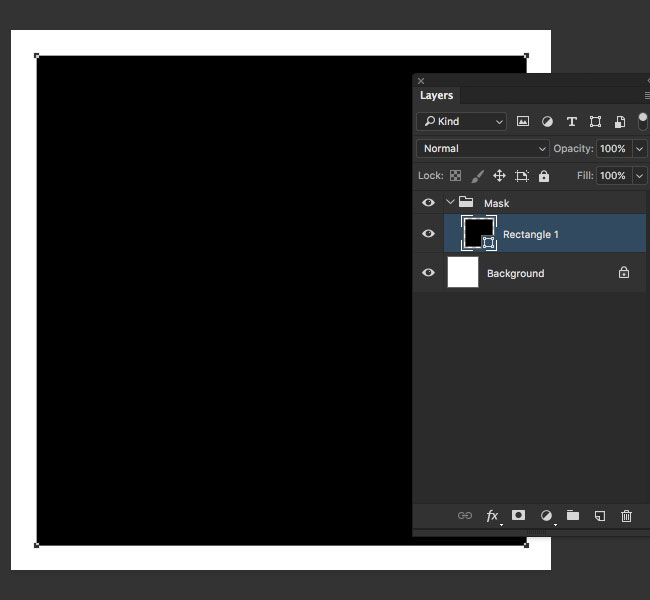Click the Fill label
This screenshot has width=650, height=600.
pyautogui.click(x=585, y=176)
